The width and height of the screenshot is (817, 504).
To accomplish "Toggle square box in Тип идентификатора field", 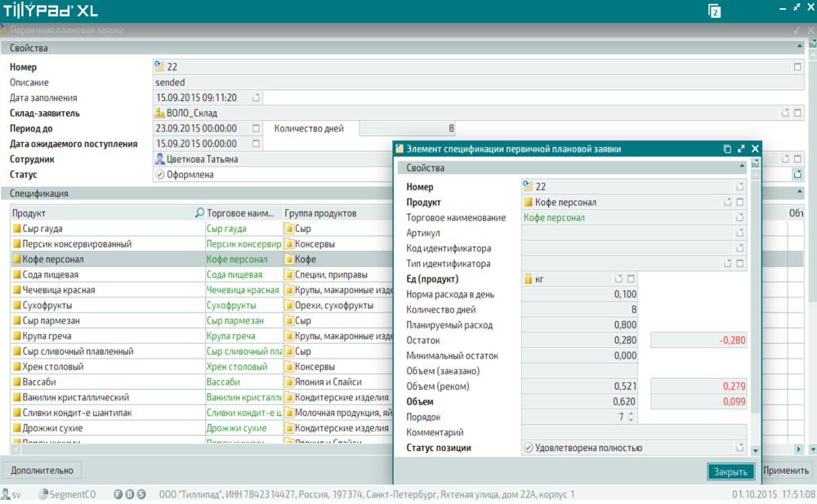I will 740,264.
